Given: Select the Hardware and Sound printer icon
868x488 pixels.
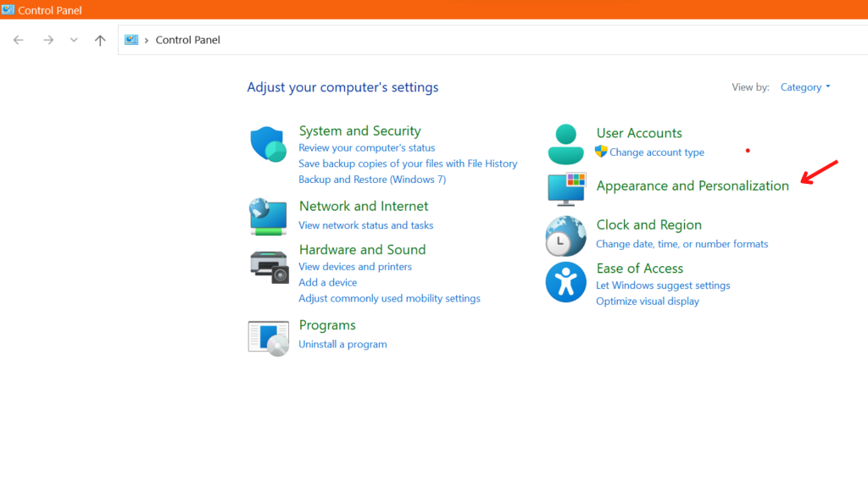Looking at the screenshot, I should (x=269, y=267).
